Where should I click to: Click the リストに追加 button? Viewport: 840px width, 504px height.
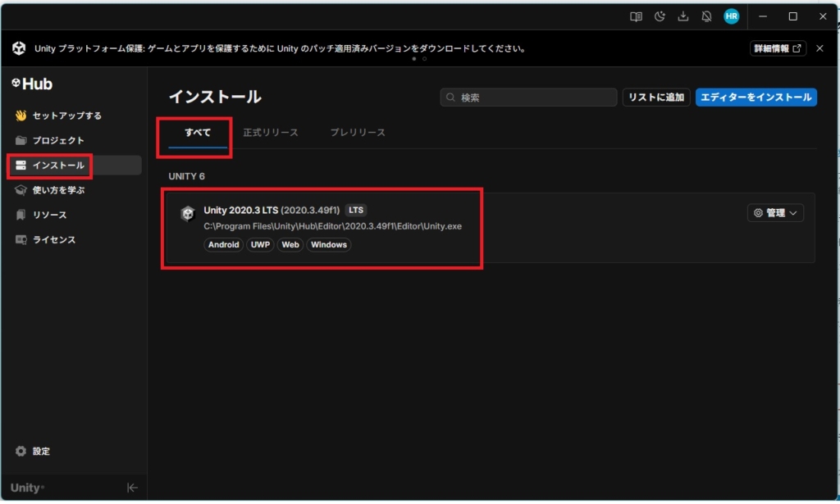point(655,98)
